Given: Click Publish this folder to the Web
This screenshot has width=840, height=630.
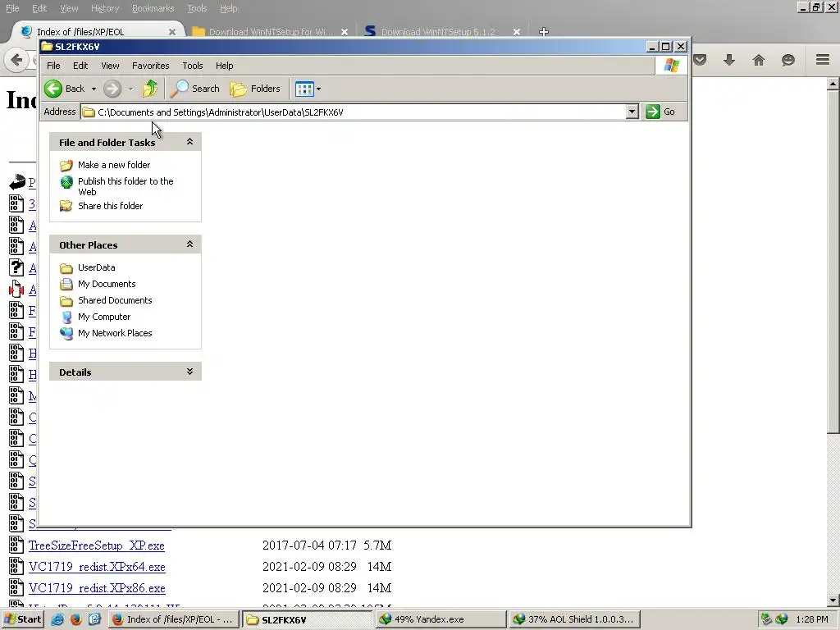Looking at the screenshot, I should (126, 186).
